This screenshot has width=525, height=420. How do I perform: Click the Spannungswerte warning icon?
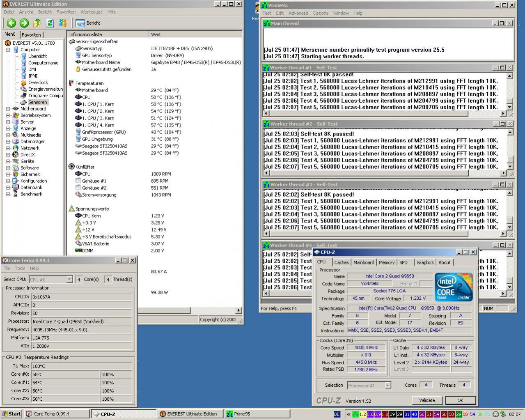pyautogui.click(x=71, y=209)
